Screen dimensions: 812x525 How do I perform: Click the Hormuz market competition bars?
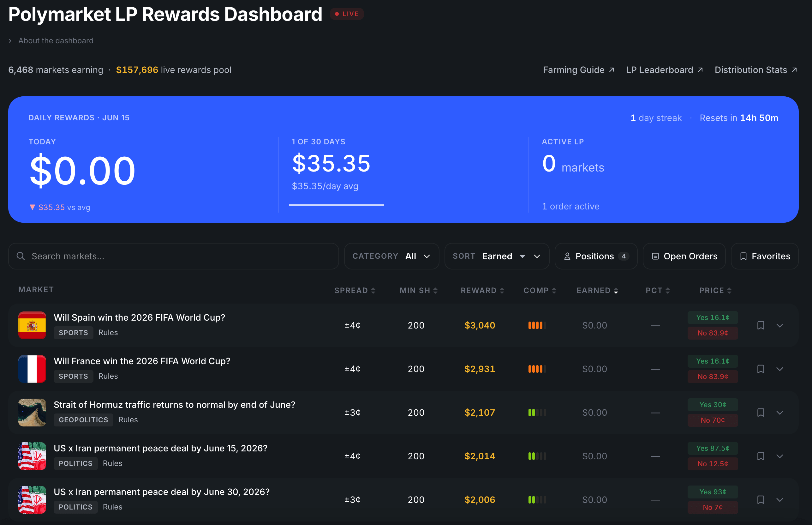pos(537,413)
